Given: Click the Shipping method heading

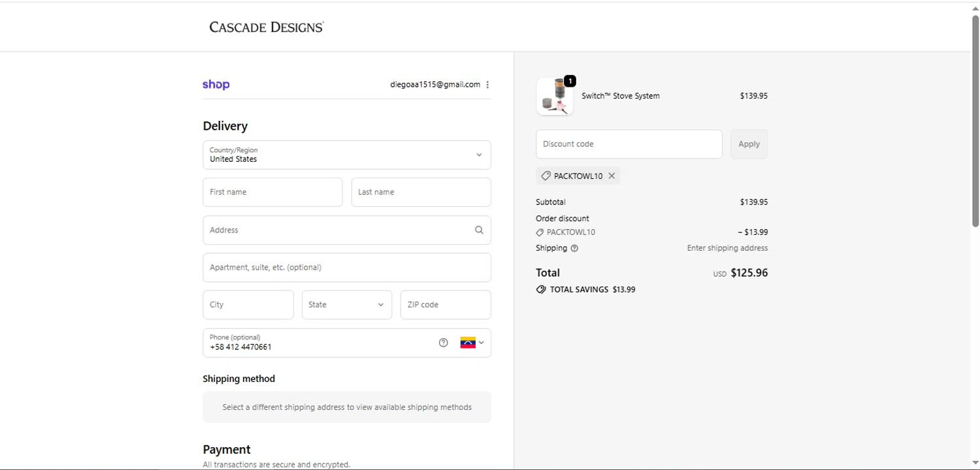Looking at the screenshot, I should [x=239, y=379].
